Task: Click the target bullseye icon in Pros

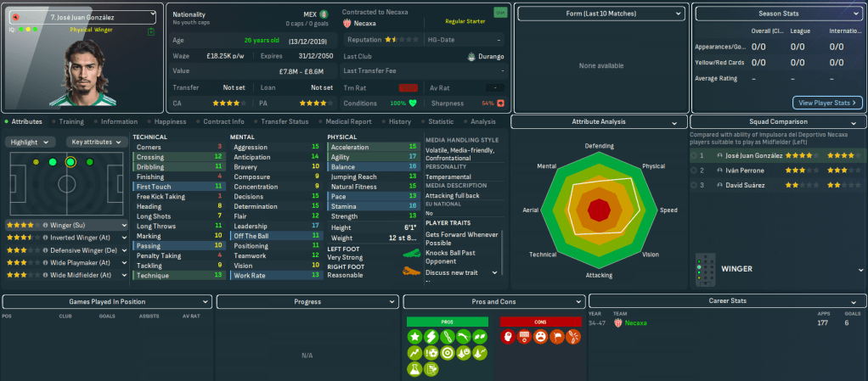Action: coord(445,352)
